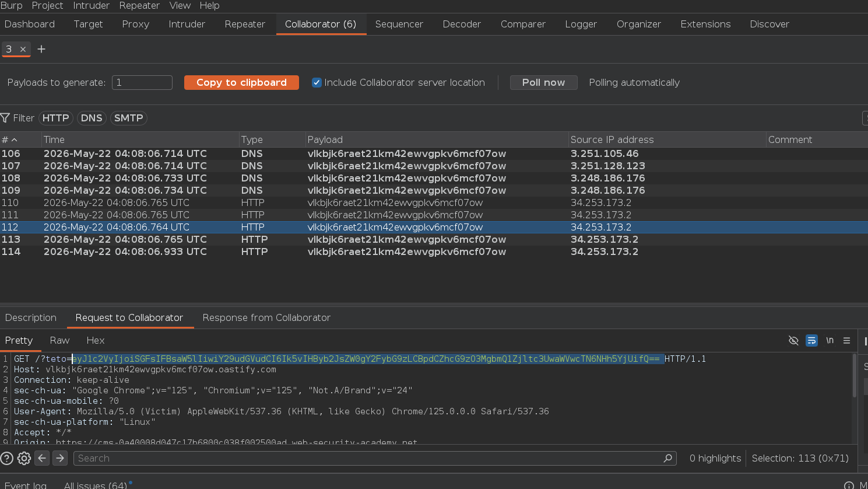The image size is (868, 489).
Task: Toggle the DNS filter chip
Action: coord(92,118)
